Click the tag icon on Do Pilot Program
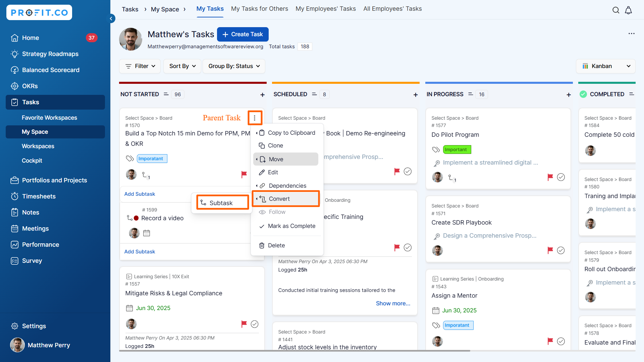Screen dimensions: 644x362 tap(436, 149)
